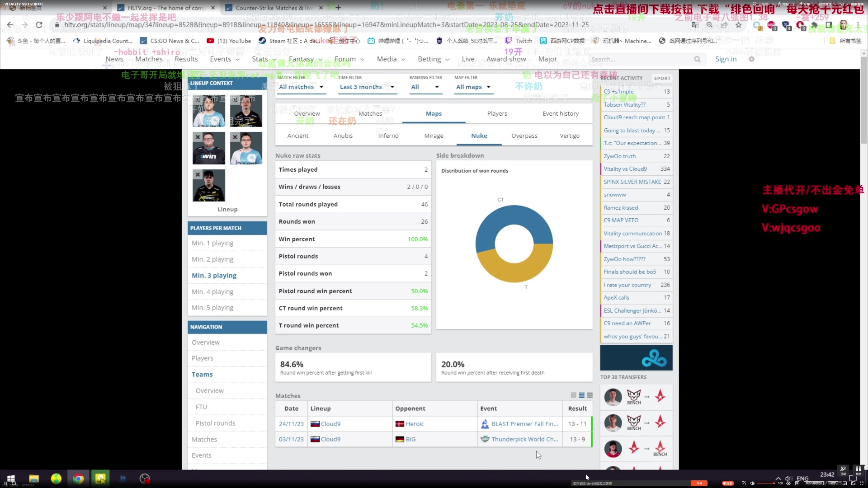Click the translate page icon in address bar
This screenshot has height=488, width=868.
(x=695, y=25)
